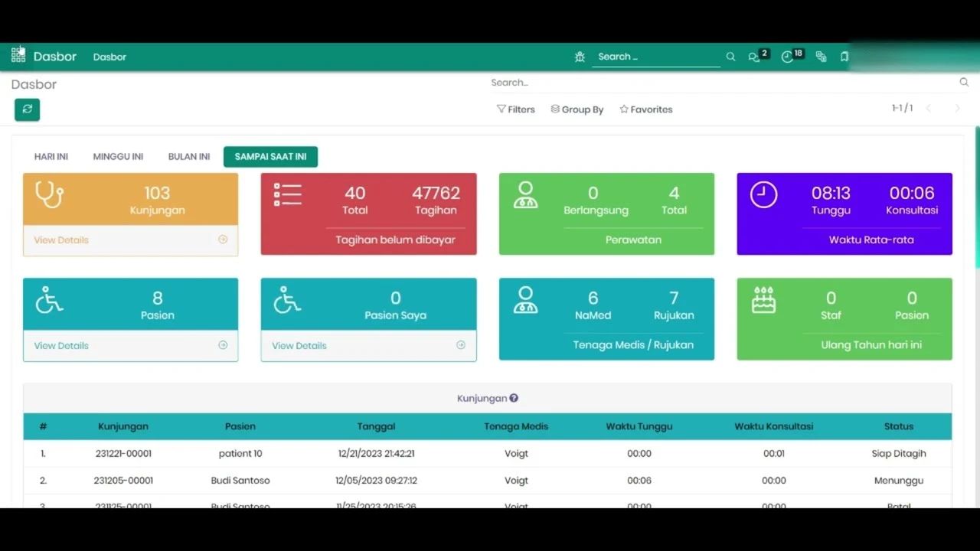980x551 pixels.
Task: Open the activities clock showing 18 items
Action: coord(789,56)
